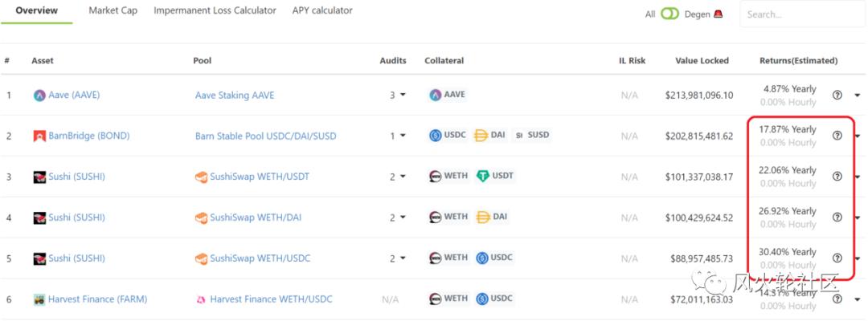The image size is (868, 321).
Task: Click the Search input field
Action: (x=800, y=14)
